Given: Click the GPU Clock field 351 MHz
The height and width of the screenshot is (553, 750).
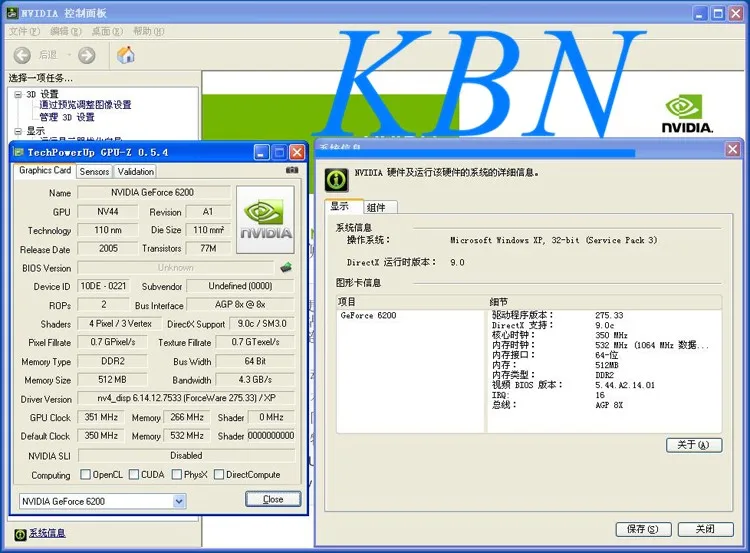Looking at the screenshot, I should tap(101, 417).
